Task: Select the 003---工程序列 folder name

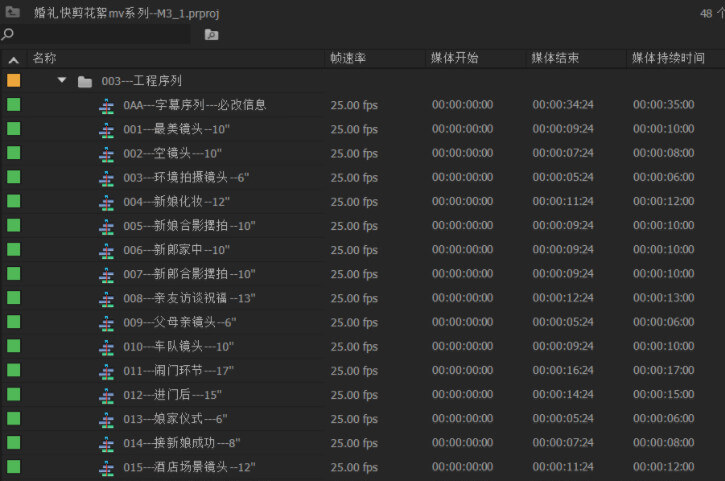Action: [x=141, y=81]
